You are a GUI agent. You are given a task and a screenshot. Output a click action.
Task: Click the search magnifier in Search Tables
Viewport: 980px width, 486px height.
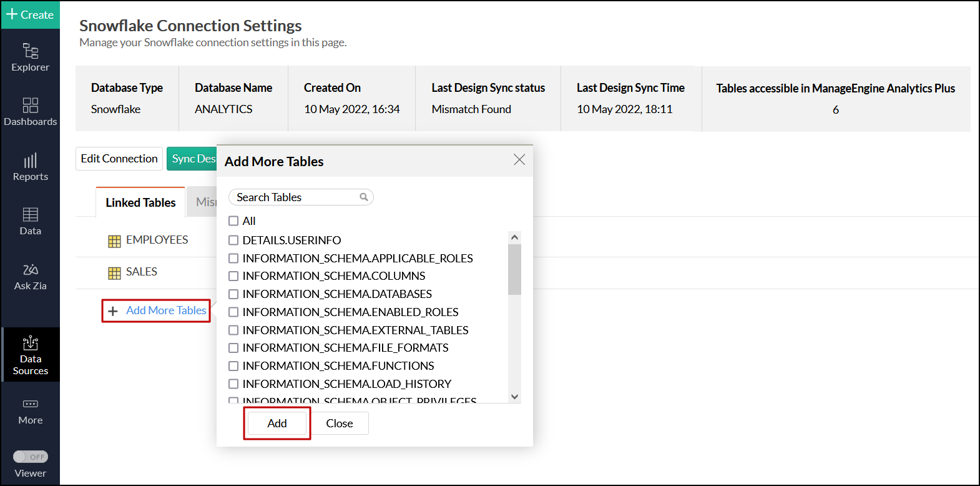(363, 197)
